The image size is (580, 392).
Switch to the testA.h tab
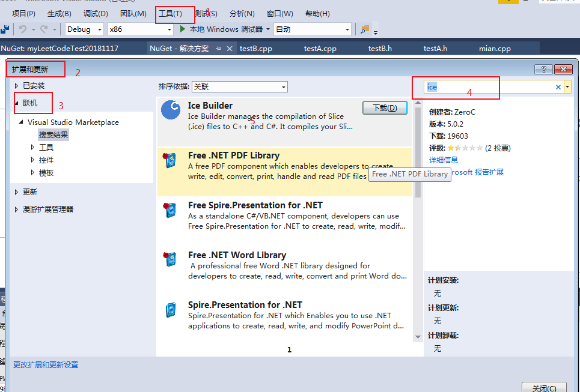435,49
